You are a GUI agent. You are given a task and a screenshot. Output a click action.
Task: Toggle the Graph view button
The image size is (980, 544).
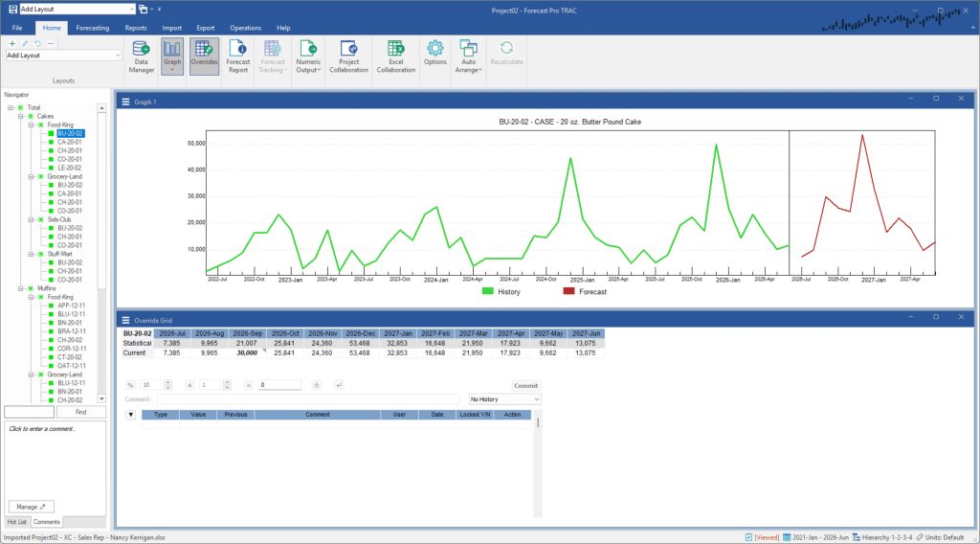click(172, 56)
